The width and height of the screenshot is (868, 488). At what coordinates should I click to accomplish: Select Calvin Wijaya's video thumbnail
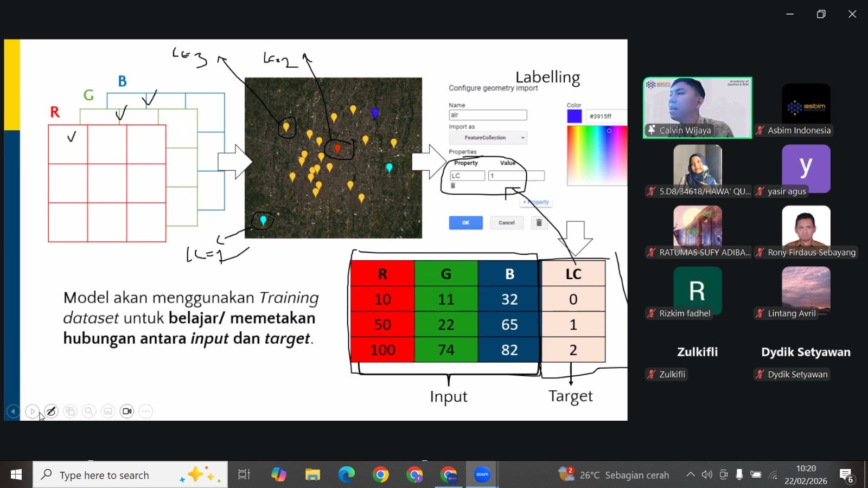(x=697, y=107)
